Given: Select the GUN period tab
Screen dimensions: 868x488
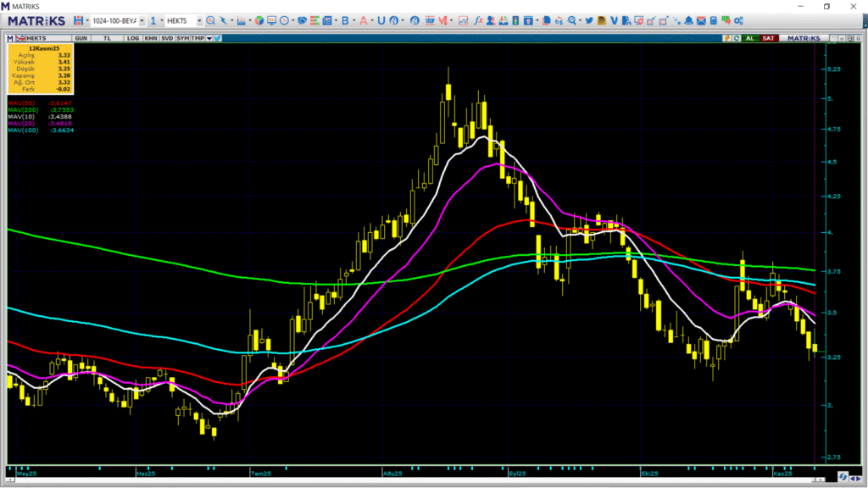Looking at the screenshot, I should (x=81, y=38).
